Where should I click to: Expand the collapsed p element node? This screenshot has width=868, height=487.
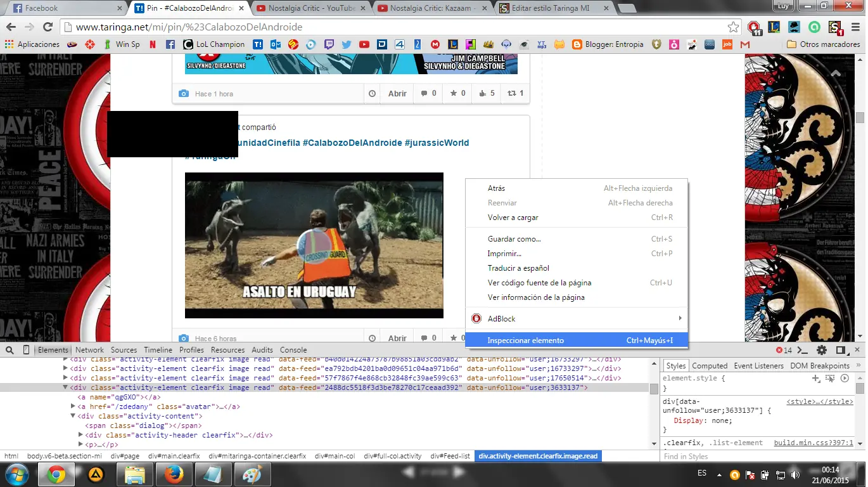tap(80, 445)
